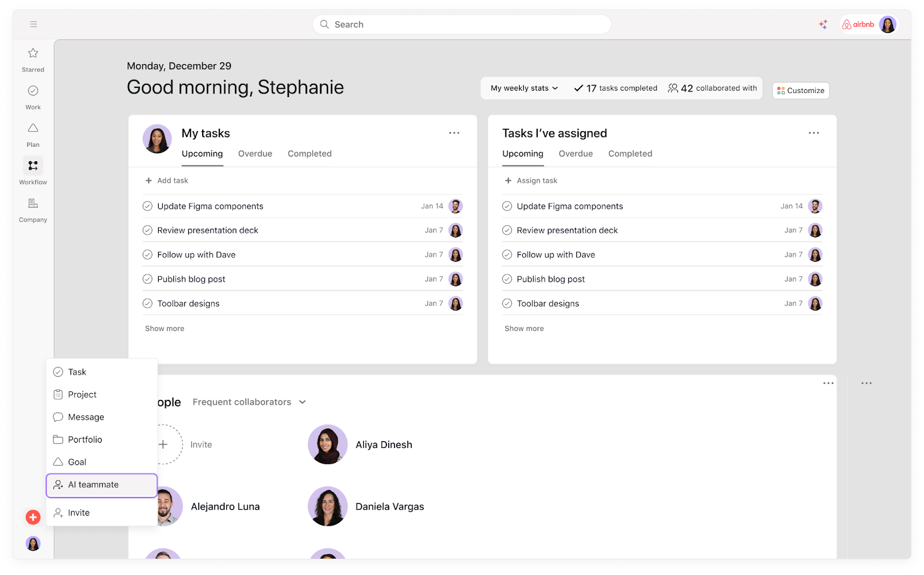Click the Customize button

(x=800, y=91)
